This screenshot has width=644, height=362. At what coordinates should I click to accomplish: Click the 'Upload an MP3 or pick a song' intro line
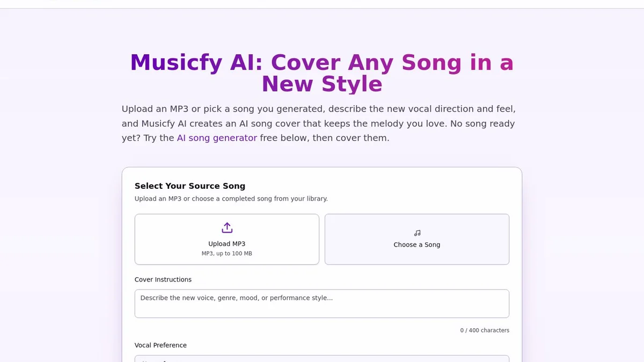319,109
